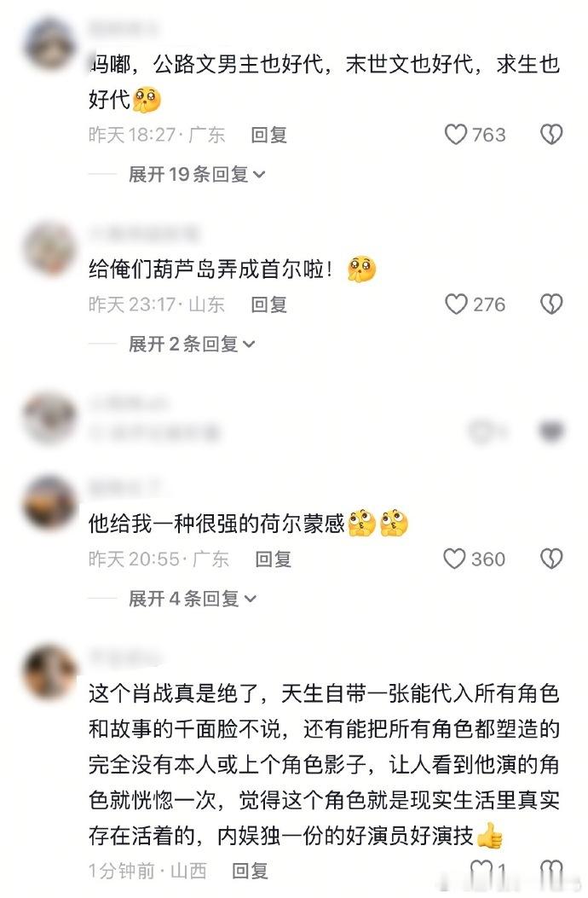Expand 展开19条回复 replies
The width and height of the screenshot is (588, 898).
(x=196, y=174)
